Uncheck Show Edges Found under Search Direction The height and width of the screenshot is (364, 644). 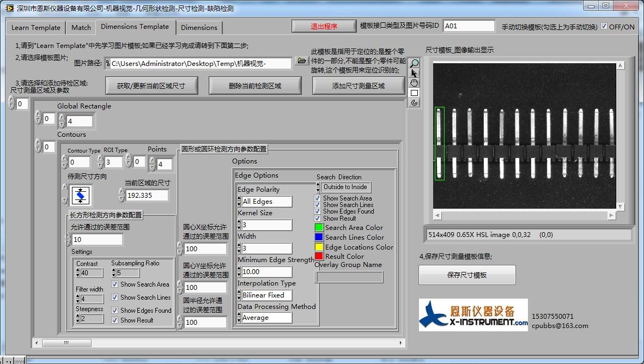point(318,211)
